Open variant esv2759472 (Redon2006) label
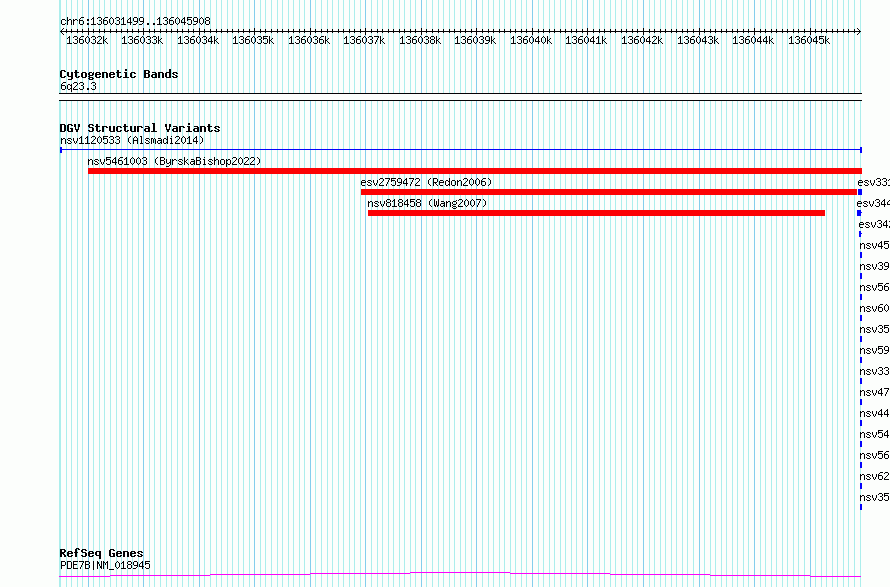Viewport: 890px width, 587px height. [x=426, y=182]
